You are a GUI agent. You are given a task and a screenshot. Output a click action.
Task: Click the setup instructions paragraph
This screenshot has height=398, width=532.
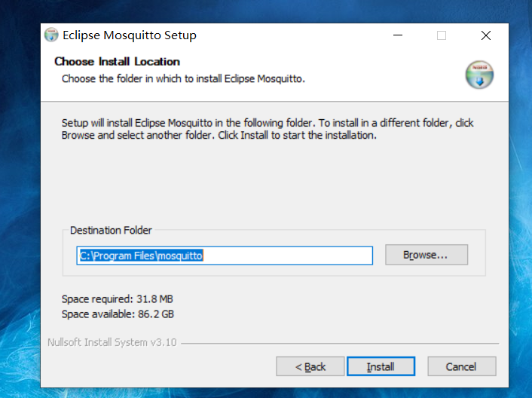(268, 130)
